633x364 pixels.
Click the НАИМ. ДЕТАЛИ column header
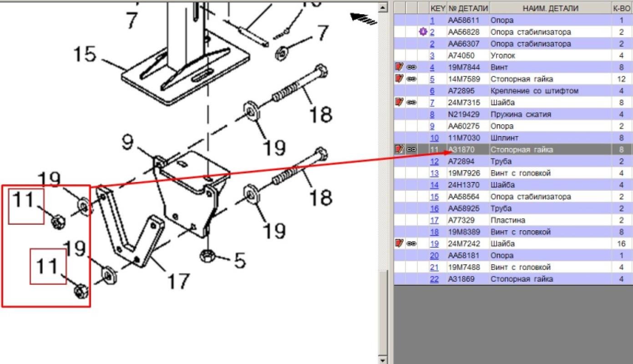coord(550,8)
